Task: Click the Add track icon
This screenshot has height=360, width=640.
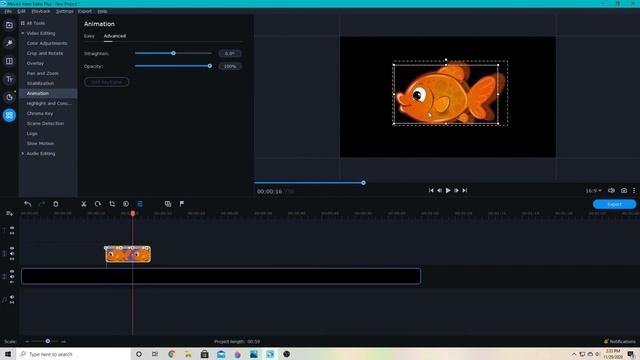Action: (9, 213)
